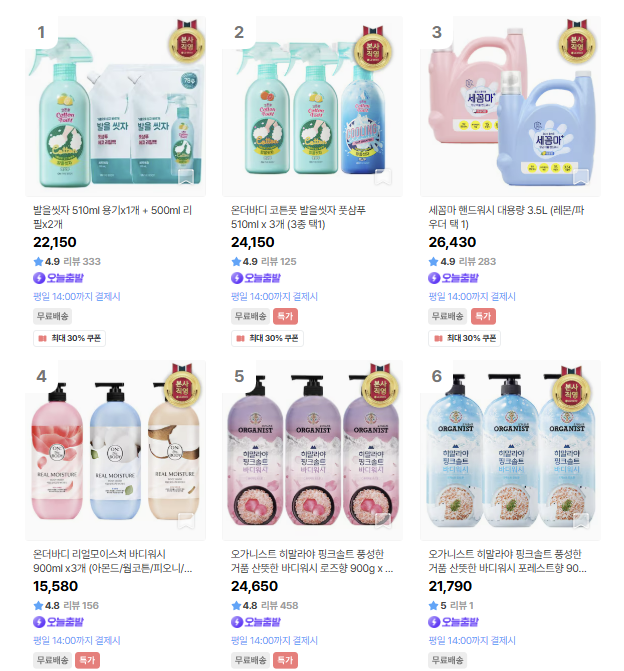Click the star rating icon of product 3
This screenshot has height=671, width=624.
(x=433, y=261)
